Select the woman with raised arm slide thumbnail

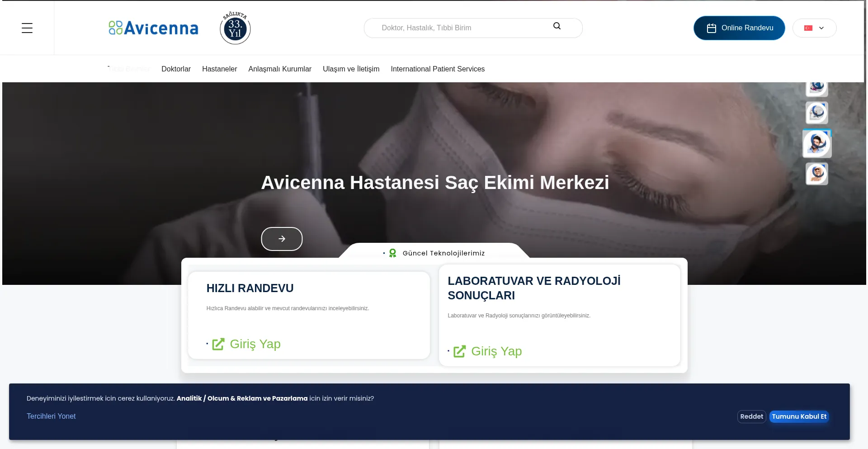817,174
